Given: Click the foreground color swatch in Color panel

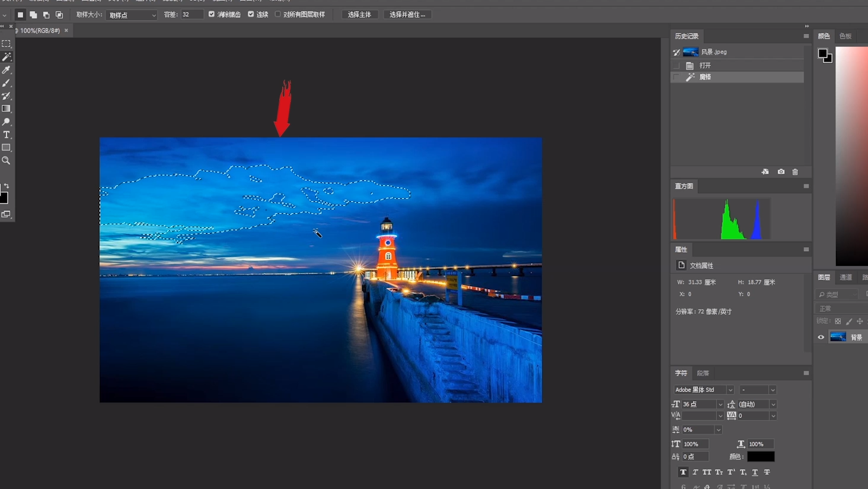Looking at the screenshot, I should click(822, 53).
